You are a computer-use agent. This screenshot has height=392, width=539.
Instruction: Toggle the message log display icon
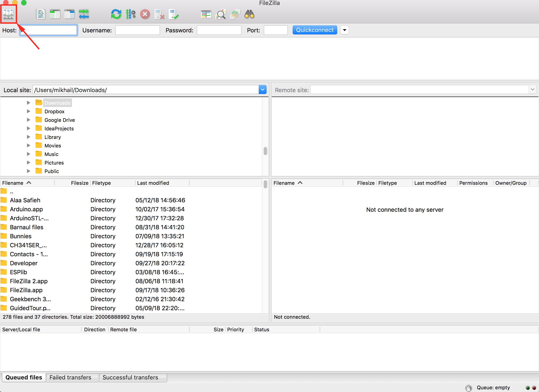click(41, 14)
